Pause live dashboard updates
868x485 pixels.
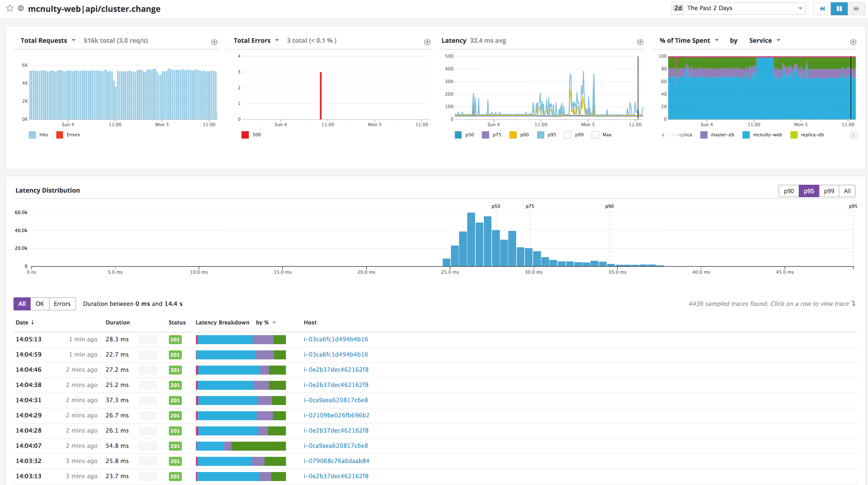(839, 8)
